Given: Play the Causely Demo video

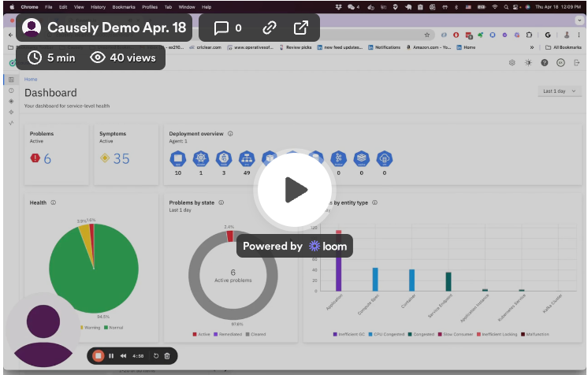Looking at the screenshot, I should pos(295,190).
